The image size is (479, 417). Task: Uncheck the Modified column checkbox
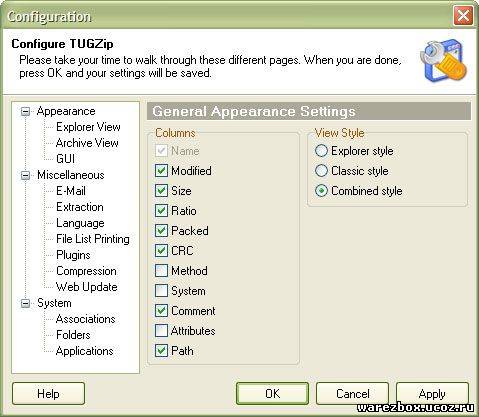[161, 171]
